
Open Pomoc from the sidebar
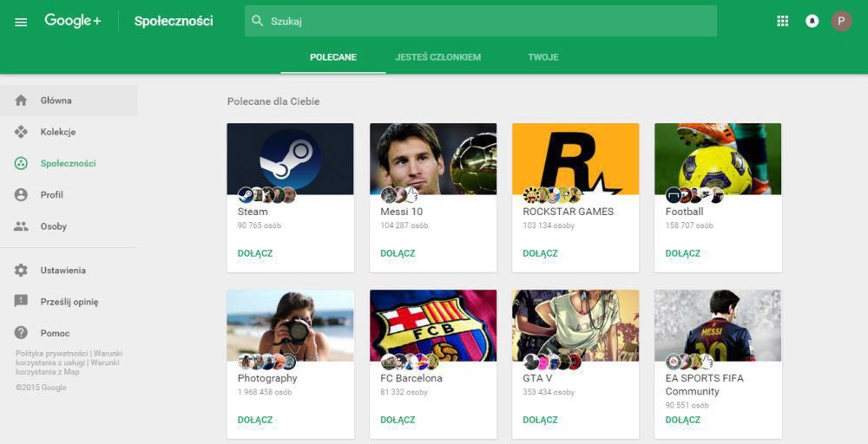69,333
